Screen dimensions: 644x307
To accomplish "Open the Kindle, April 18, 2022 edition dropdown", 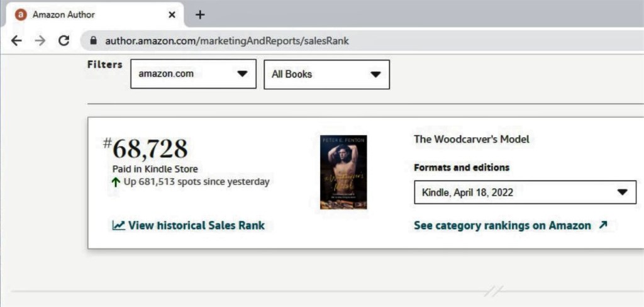I will pos(525,193).
